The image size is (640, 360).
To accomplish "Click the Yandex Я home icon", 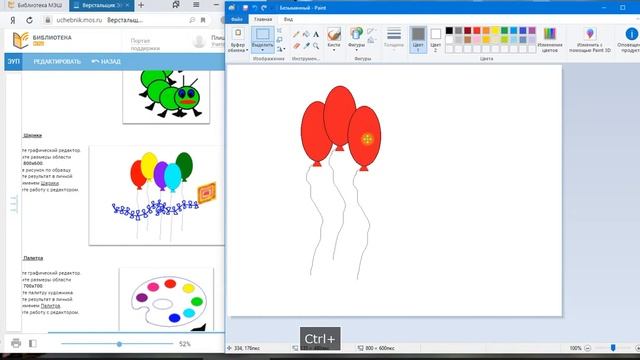I will [x=13, y=20].
